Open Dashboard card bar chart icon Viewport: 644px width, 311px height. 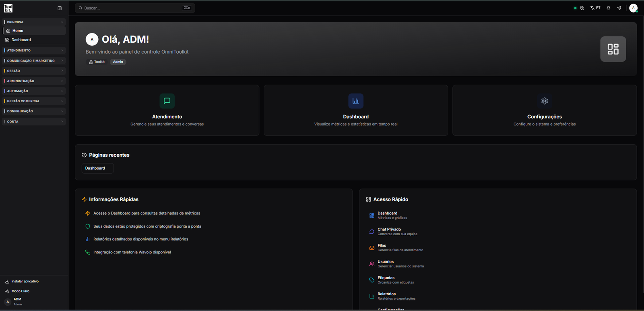(356, 101)
